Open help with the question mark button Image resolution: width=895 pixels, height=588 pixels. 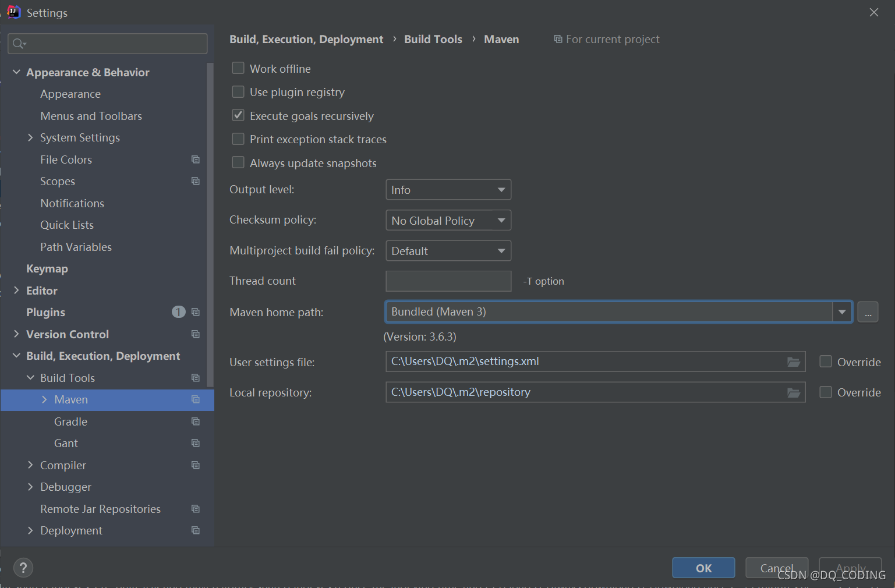tap(23, 568)
